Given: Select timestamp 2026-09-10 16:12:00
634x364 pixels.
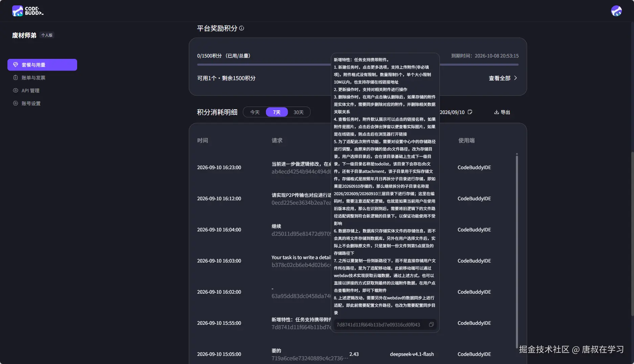Looking at the screenshot, I should click(219, 199).
